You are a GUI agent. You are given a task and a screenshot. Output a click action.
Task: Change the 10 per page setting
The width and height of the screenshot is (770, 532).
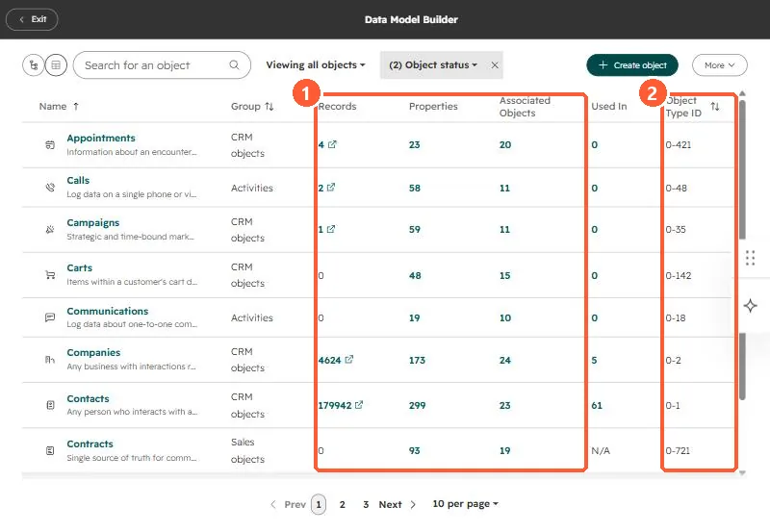465,504
